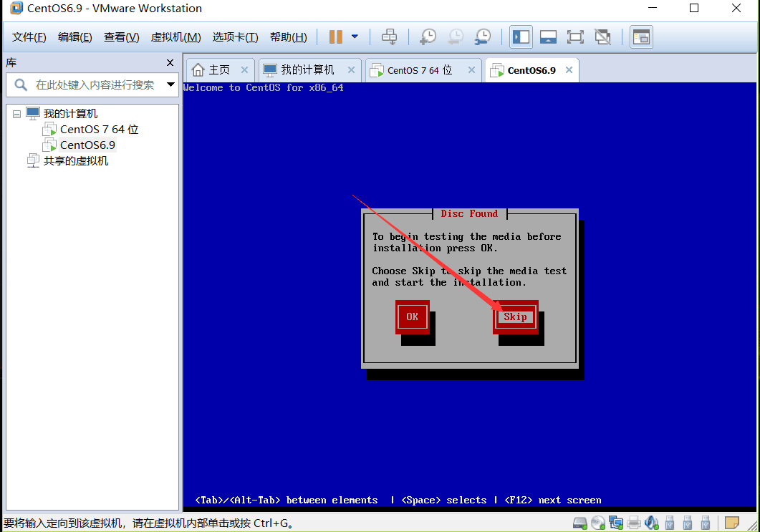Select 共享的虚拟机 in the library tree
Screen dimensions: 760x532
[76, 161]
